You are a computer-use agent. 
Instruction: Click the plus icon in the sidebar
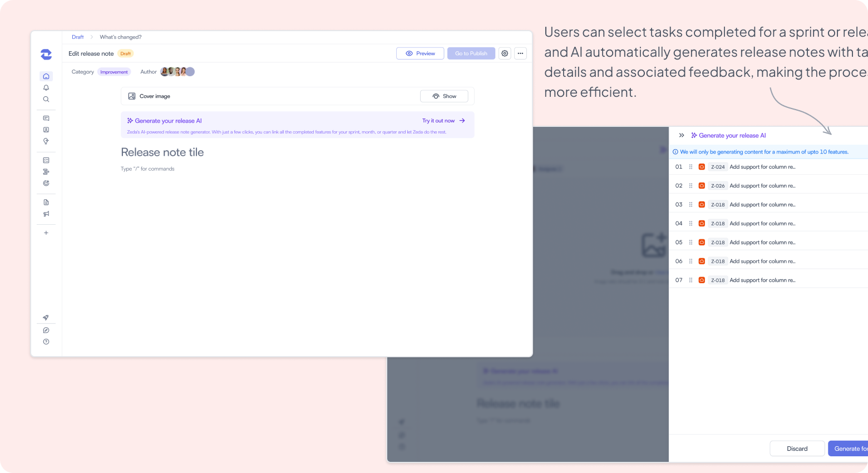[x=46, y=233]
